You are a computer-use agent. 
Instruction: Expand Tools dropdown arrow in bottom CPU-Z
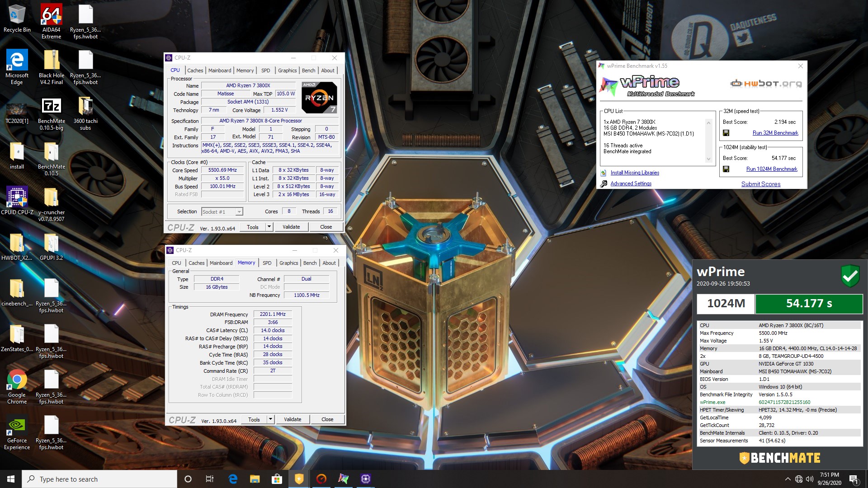coord(271,419)
